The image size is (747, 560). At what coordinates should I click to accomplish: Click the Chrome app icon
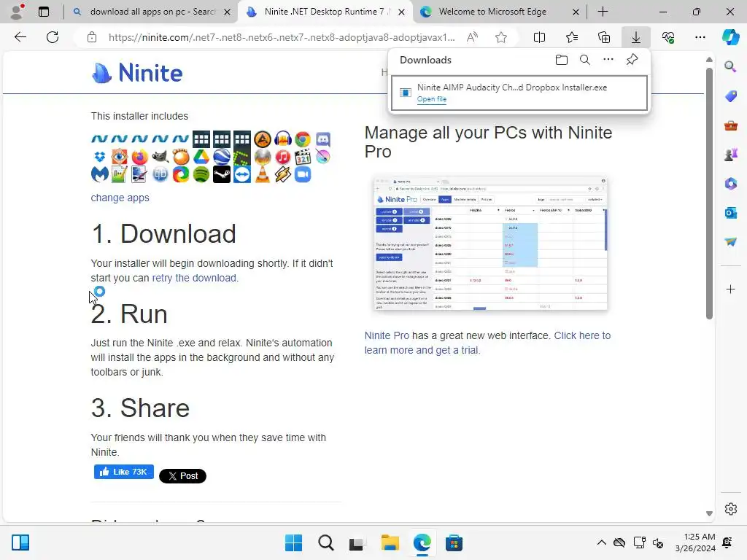coord(303,139)
